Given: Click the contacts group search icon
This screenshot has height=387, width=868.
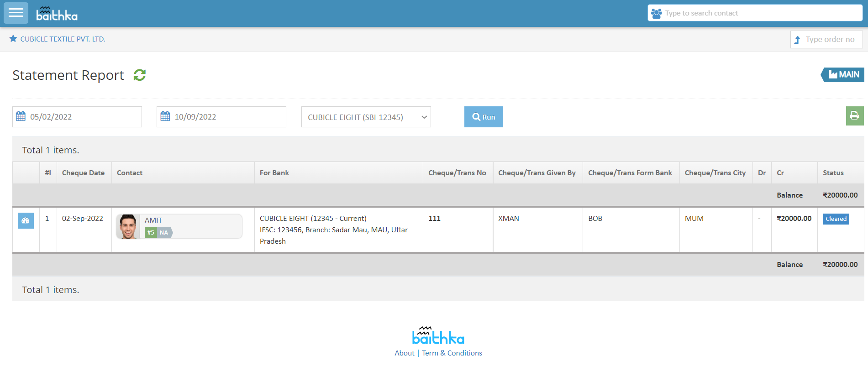Looking at the screenshot, I should [657, 13].
